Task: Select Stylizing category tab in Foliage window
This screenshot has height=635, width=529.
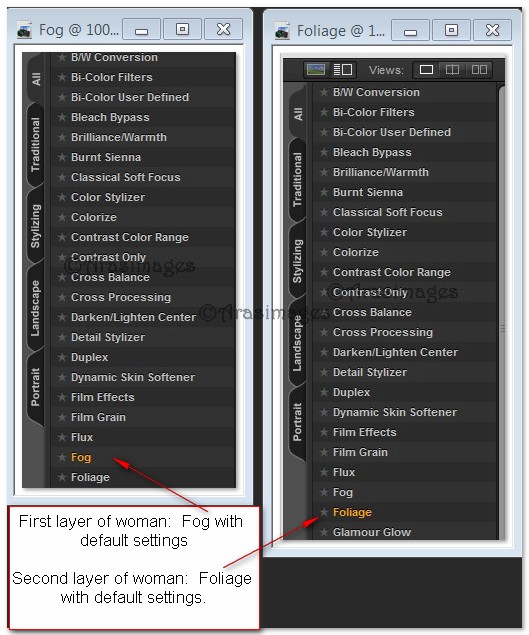Action: (297, 261)
